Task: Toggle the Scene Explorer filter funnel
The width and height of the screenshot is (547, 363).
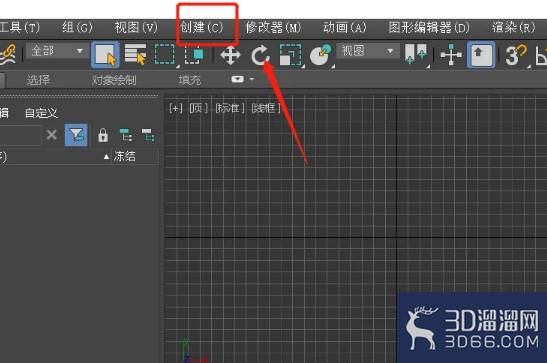Action: tap(76, 135)
